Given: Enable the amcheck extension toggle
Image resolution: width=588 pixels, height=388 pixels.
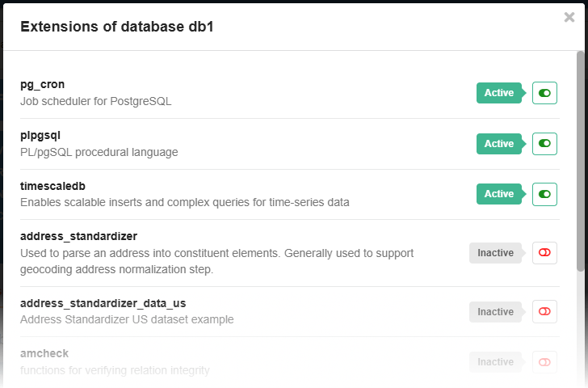Looking at the screenshot, I should point(544,362).
